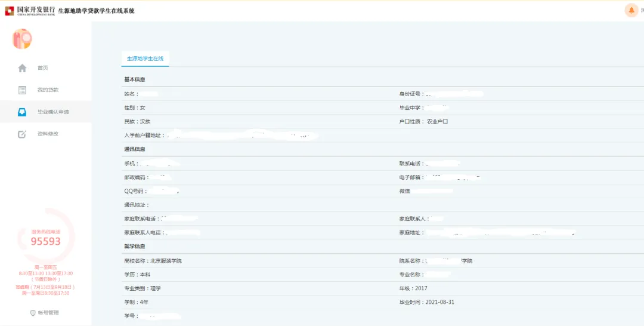Open the 首页 menu item

pyautogui.click(x=43, y=68)
